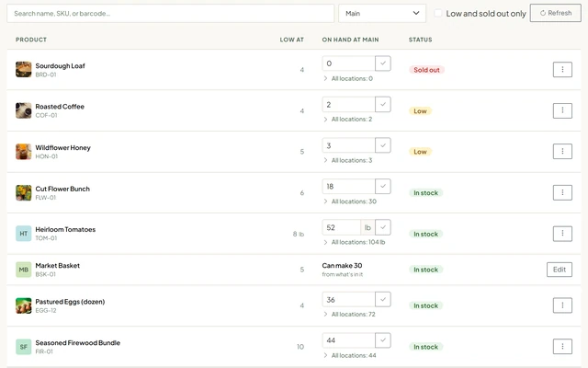Open more options for Cut Flower Bunch
Image resolution: width=588 pixels, height=368 pixels.
click(562, 192)
